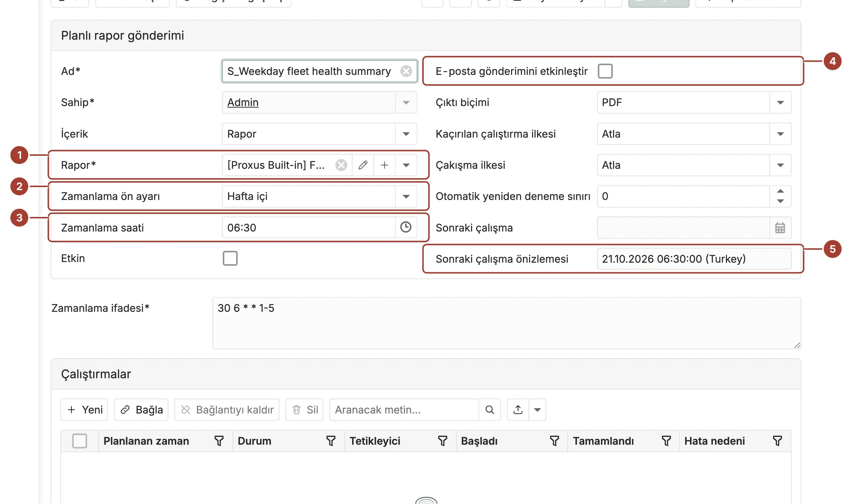
Task: Expand the İçerik dropdown
Action: [406, 134]
